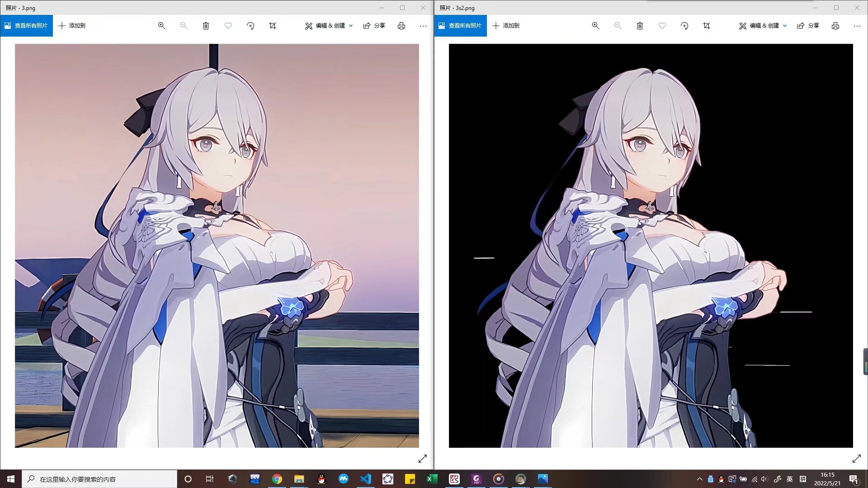
Task: Print 3.png with the printer icon
Action: [x=401, y=26]
